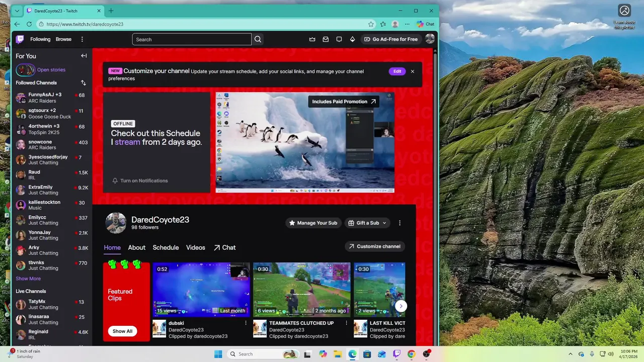Open FunnyAsAJ followed channel
Viewport: 644px width, 362px height.
(x=52, y=98)
